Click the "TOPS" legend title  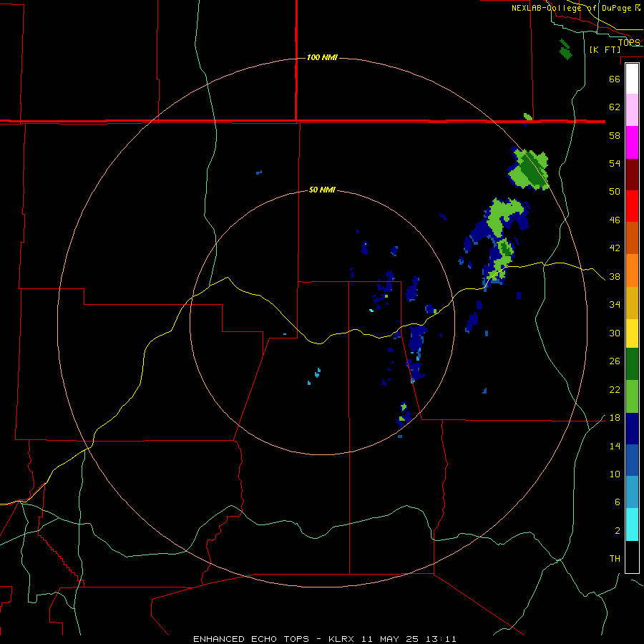[x=629, y=42]
